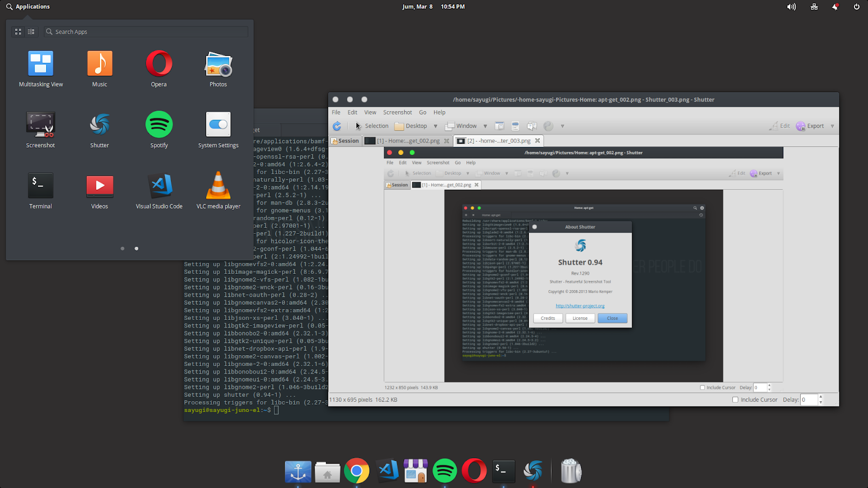868x488 pixels.
Task: Launch Spotify from the applications grid
Action: click(x=159, y=130)
